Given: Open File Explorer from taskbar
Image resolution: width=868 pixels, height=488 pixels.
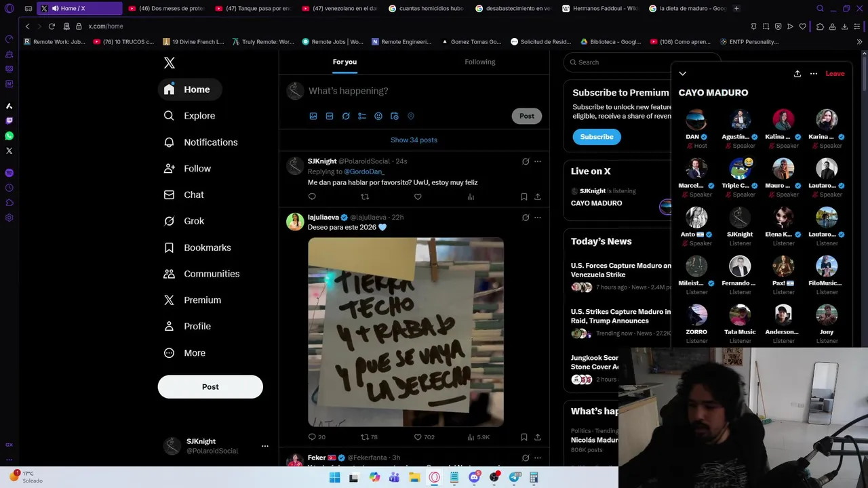Looking at the screenshot, I should coord(414,477).
